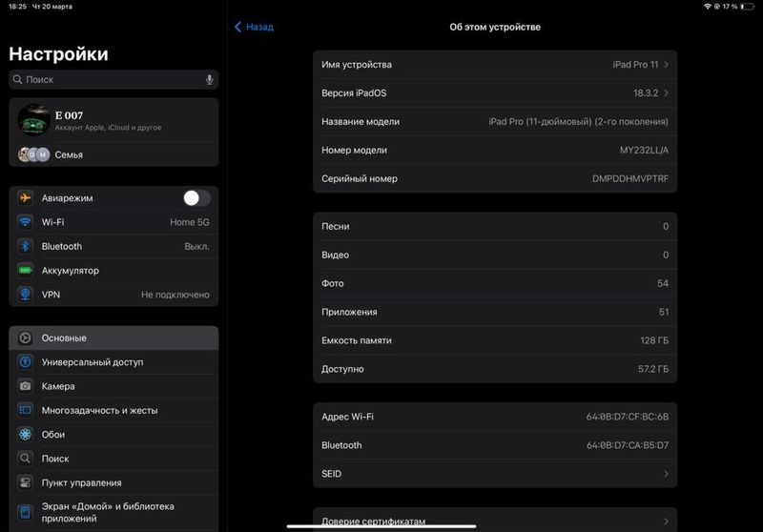
Task: Open the Семья family row
Action: point(113,154)
